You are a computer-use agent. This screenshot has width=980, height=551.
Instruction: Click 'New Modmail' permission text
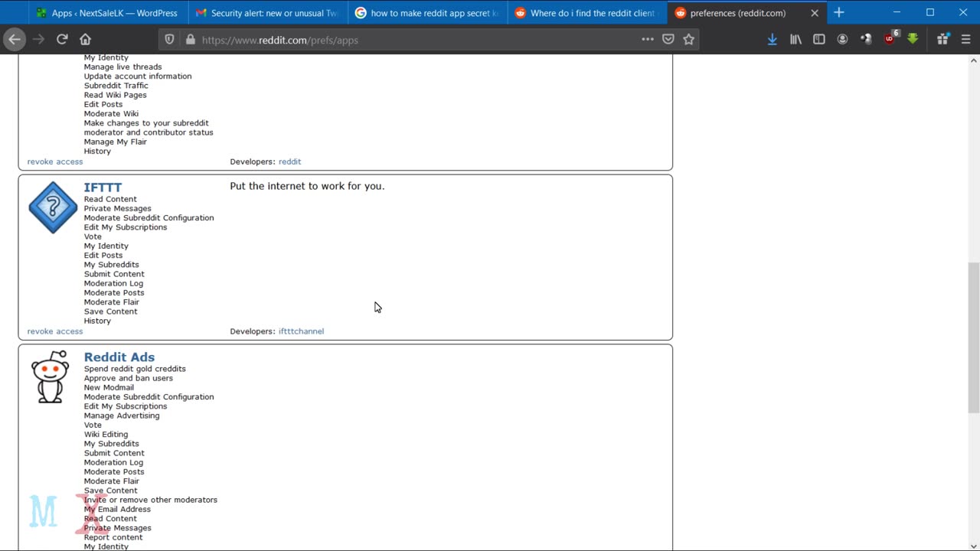(109, 387)
